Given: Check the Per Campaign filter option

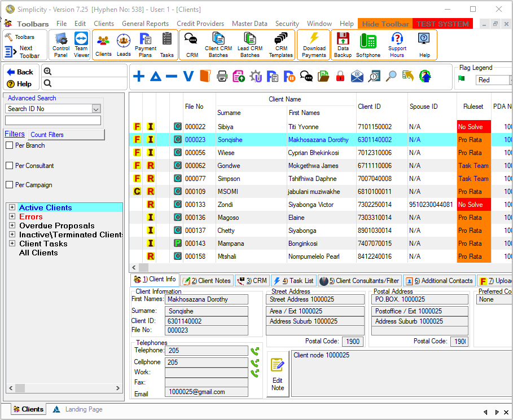Looking at the screenshot, I should [x=9, y=185].
